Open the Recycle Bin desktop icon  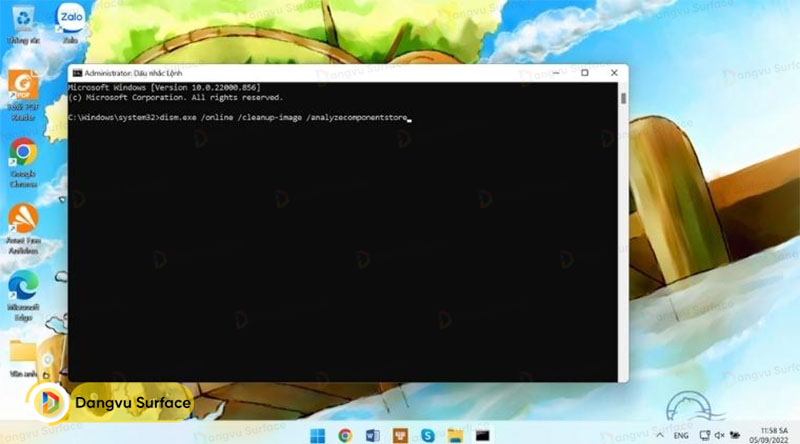click(23, 24)
